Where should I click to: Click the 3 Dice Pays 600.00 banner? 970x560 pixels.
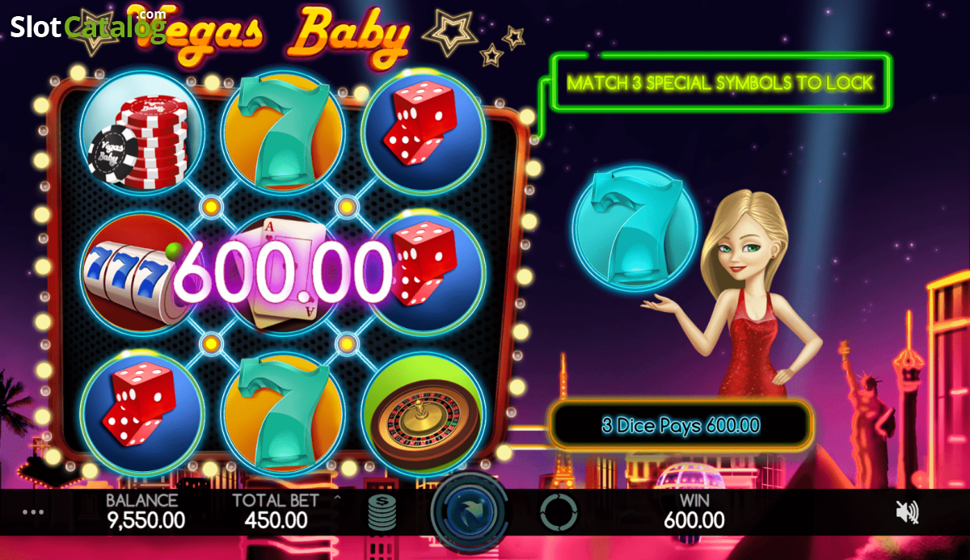click(681, 425)
